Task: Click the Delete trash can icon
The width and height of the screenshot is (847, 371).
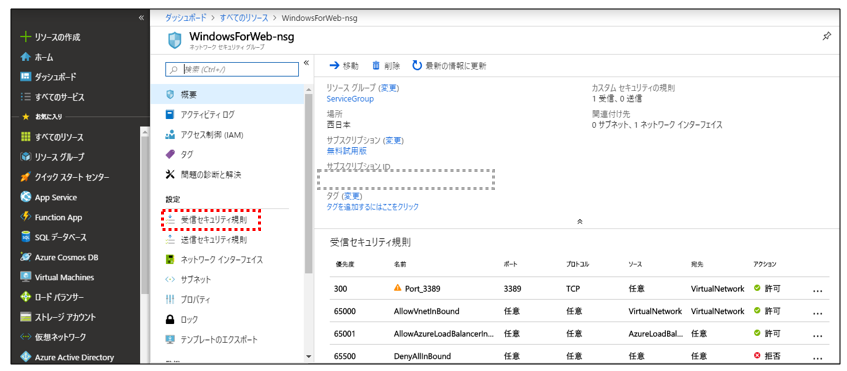Action: (x=376, y=66)
